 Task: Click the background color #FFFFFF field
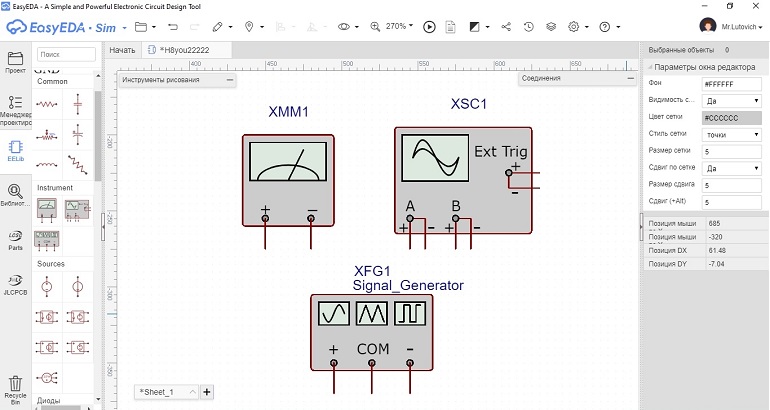[732, 84]
